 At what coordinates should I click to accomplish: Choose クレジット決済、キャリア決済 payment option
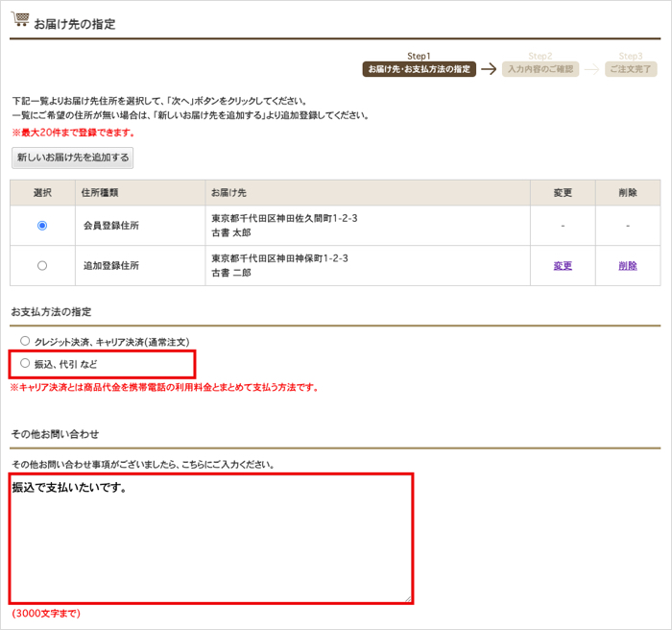click(25, 341)
